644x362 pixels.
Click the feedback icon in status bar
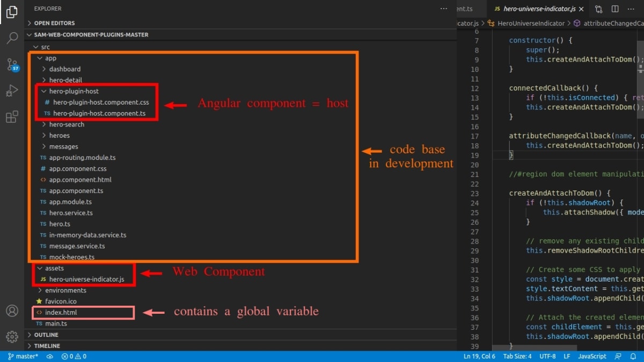coord(619,356)
